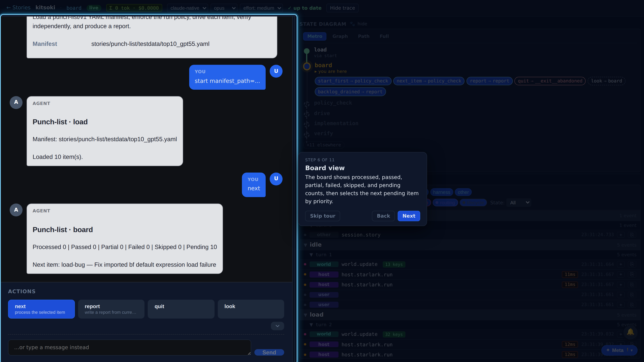This screenshot has height=362, width=644.
Task: Click plus on first 11ms host.starlark.run row
Action: tap(621, 275)
